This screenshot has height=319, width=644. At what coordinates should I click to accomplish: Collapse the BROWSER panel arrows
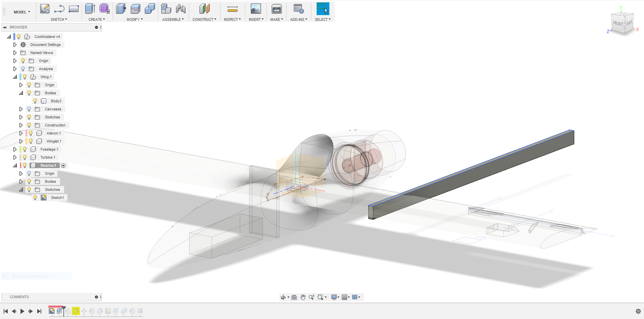tap(5, 27)
